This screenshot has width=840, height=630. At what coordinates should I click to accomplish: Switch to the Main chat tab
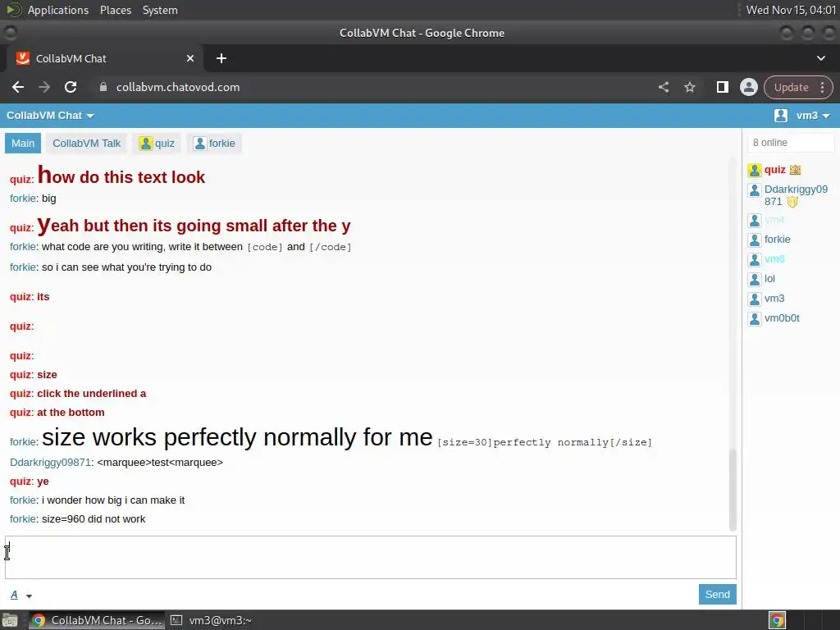pyautogui.click(x=23, y=144)
